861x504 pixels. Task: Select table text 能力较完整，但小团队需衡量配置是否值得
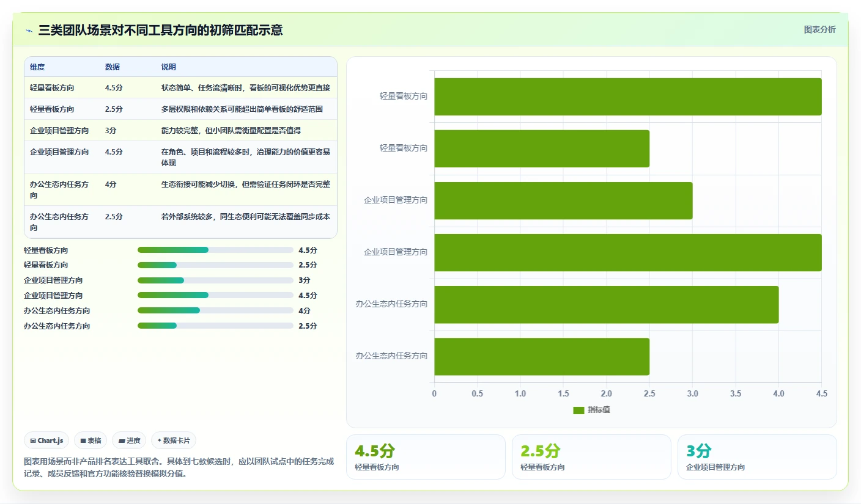pyautogui.click(x=231, y=131)
